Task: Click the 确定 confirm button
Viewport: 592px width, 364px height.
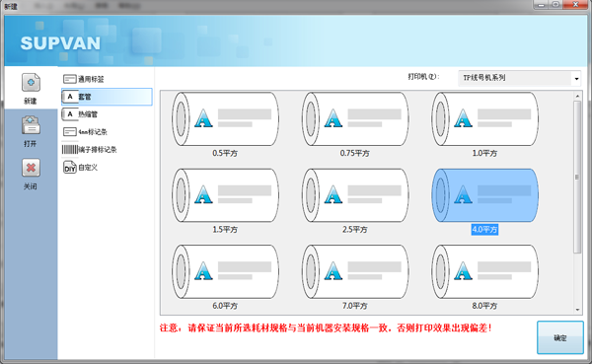Action: [560, 337]
